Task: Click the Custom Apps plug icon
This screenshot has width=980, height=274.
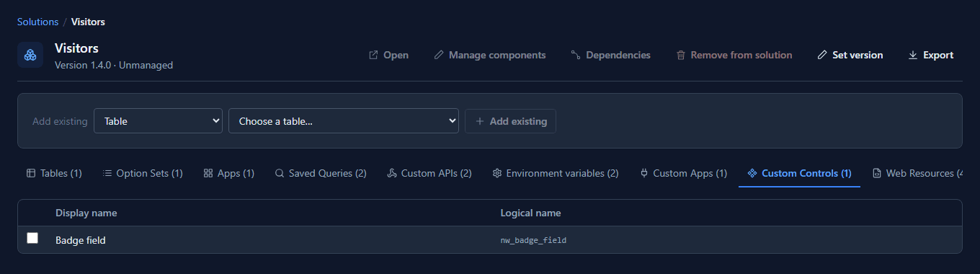Action: coord(644,173)
